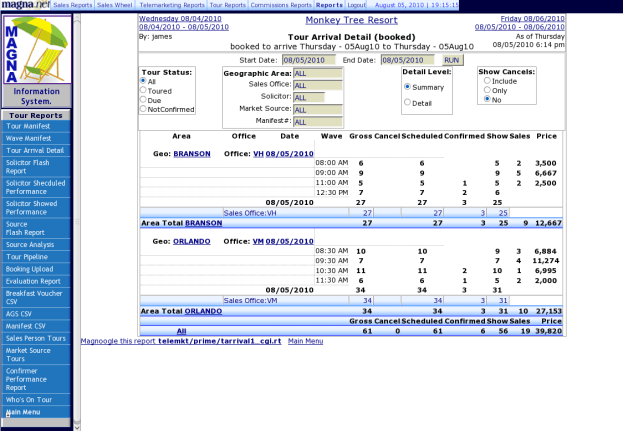Click the Sales Office filter field

click(318, 85)
